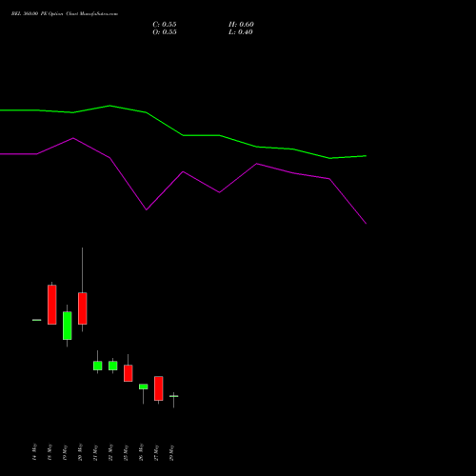Click the red candlestick with long upper wick
Viewport: 476px width, 476px height.
pos(83,308)
